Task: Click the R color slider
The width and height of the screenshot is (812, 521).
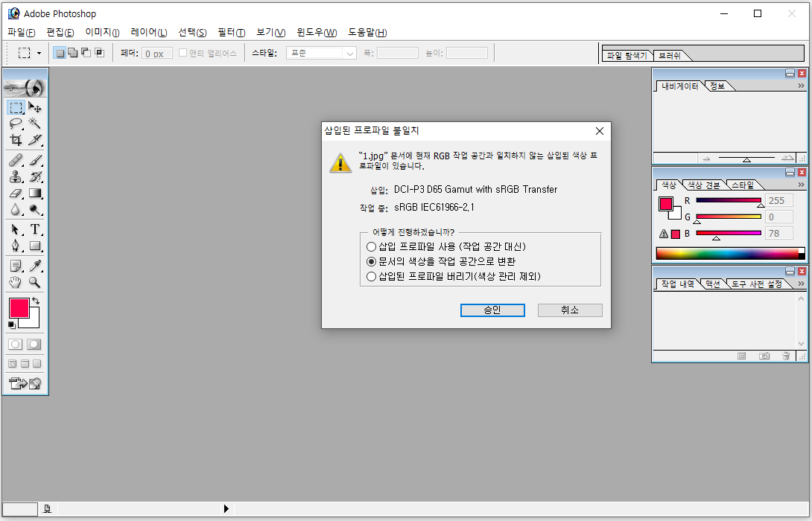Action: click(x=729, y=200)
